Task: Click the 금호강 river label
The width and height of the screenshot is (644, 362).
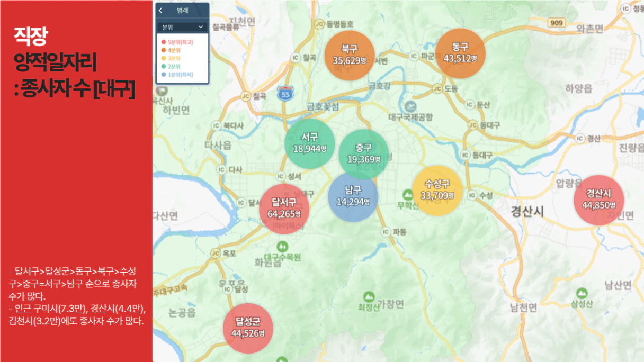Action: [x=379, y=85]
